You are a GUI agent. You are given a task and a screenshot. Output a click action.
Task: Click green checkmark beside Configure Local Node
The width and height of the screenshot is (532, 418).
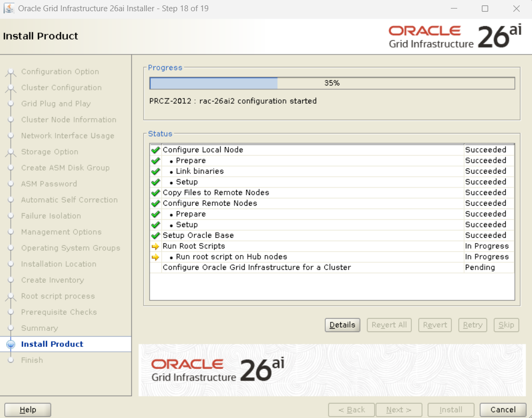pos(155,150)
